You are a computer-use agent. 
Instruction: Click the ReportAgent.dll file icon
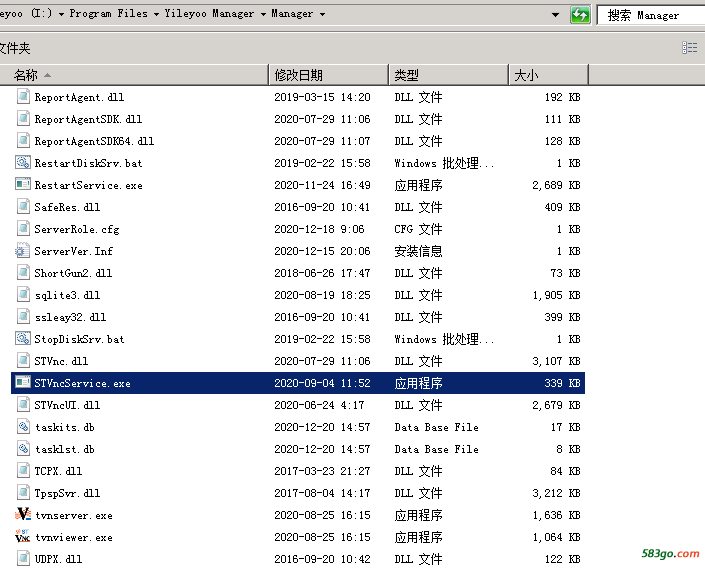click(23, 97)
